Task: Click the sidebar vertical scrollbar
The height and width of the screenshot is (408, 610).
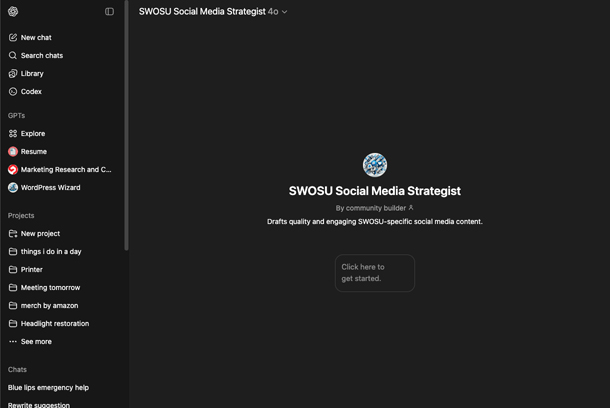Action: [x=126, y=125]
